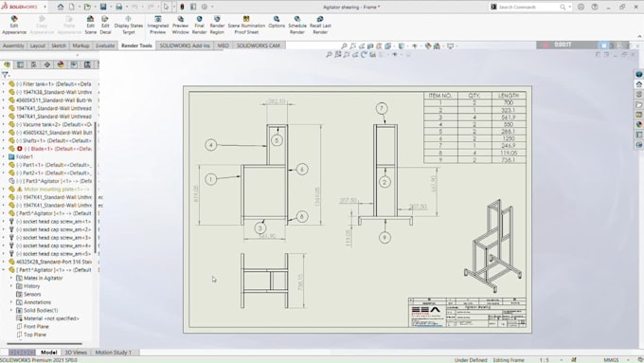Click the tree filter funnel icon
The image size is (644, 363).
(x=5, y=75)
